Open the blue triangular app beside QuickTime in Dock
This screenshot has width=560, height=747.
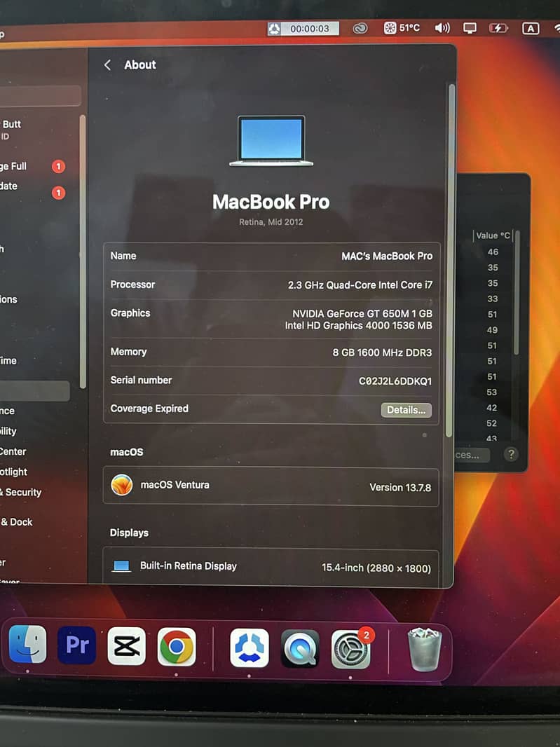point(250,648)
